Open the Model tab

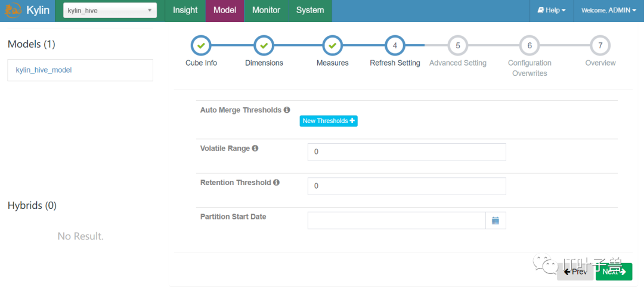point(225,11)
